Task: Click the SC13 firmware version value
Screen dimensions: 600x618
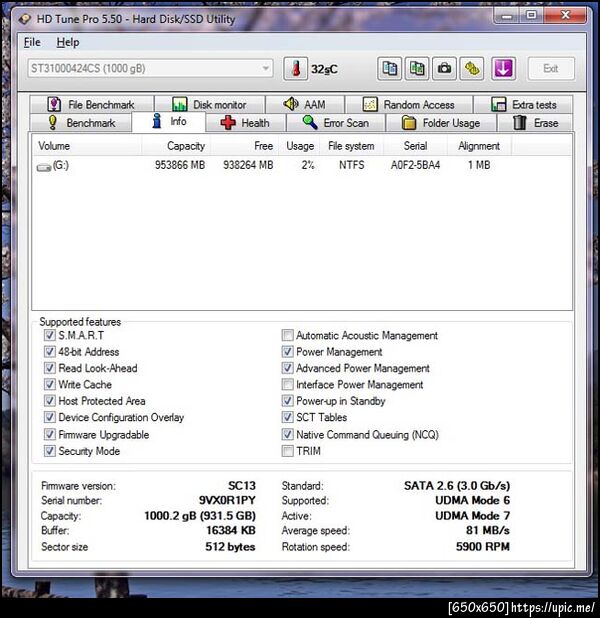Action: 242,486
